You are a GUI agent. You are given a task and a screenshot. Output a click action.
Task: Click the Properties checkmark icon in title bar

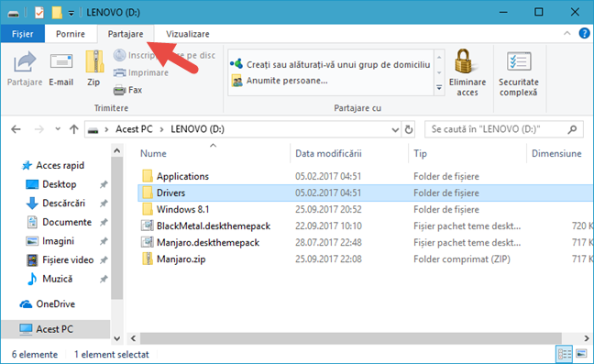coord(38,13)
